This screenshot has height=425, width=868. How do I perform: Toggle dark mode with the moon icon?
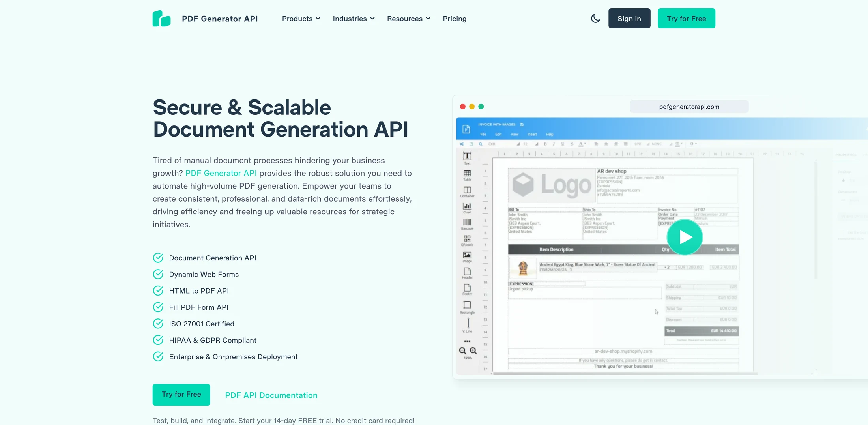[595, 19]
